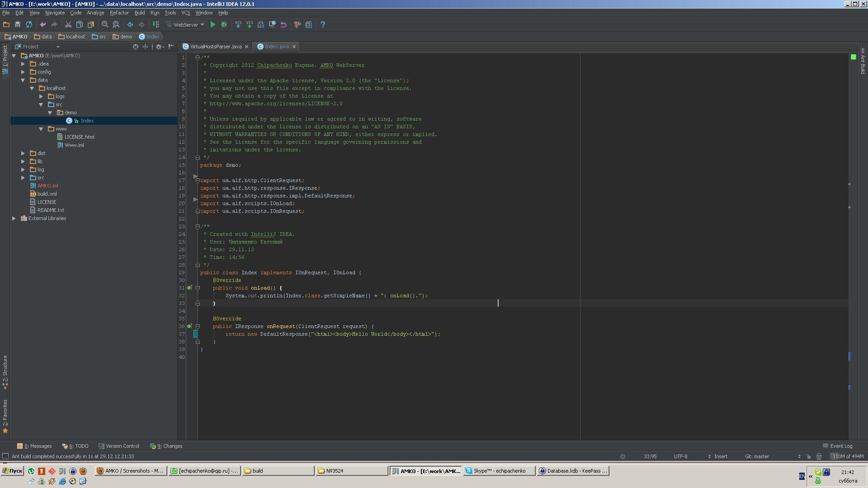Expand the External Libraries tree node
868x488 pixels.
point(14,217)
